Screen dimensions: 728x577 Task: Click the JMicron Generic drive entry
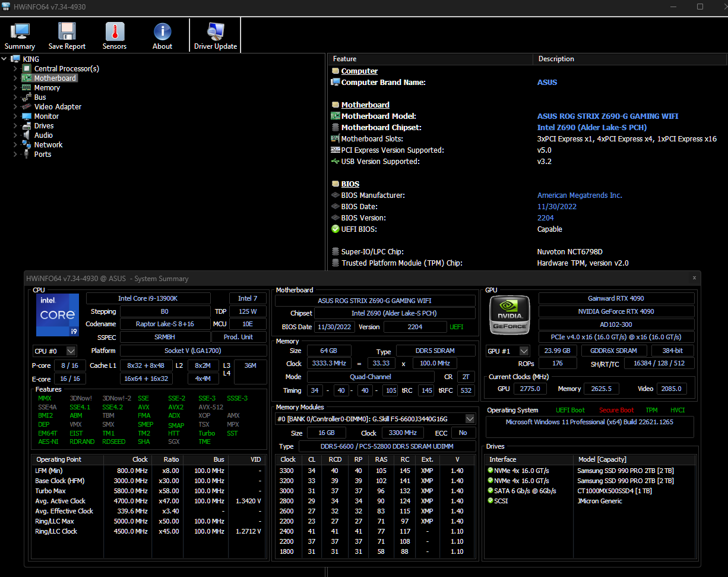600,501
